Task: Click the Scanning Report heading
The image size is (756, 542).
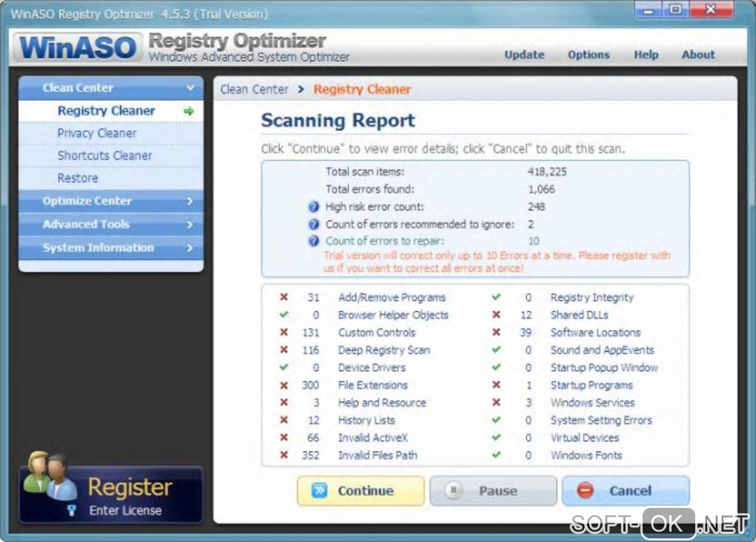Action: pyautogui.click(x=337, y=120)
